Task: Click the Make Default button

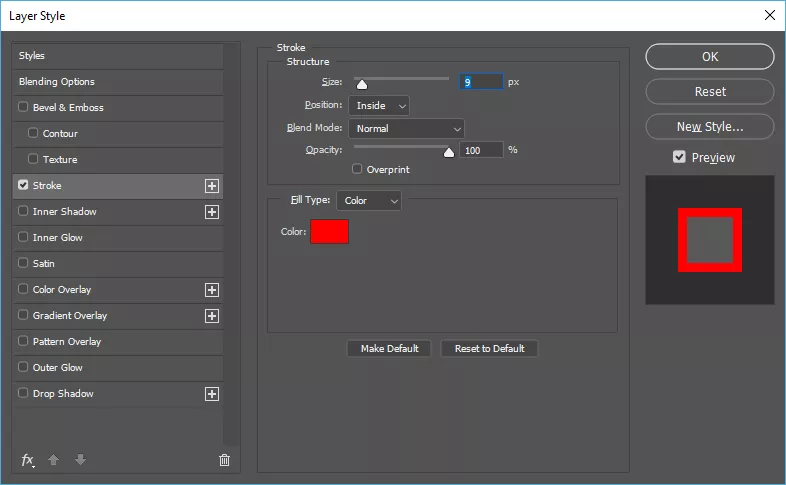Action: [389, 348]
